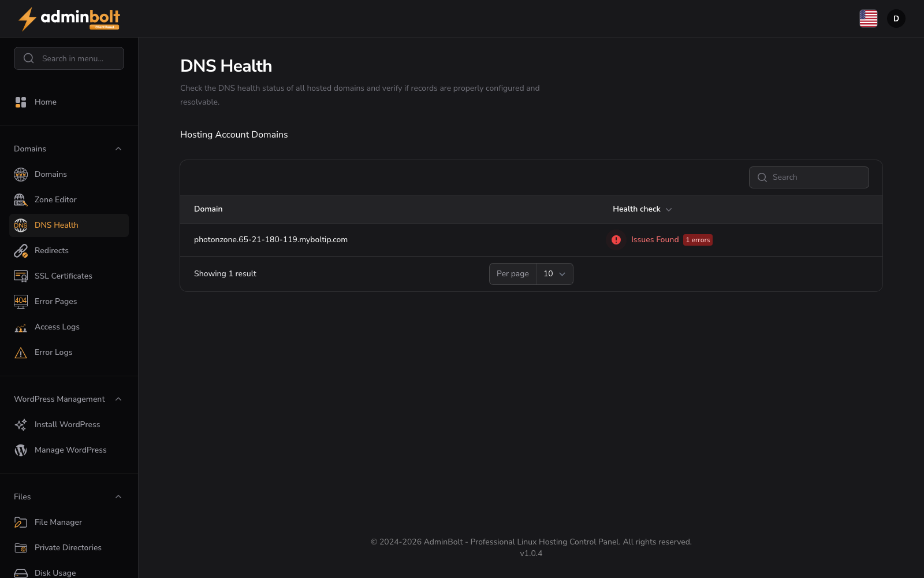Select the DNS Health menu item
The width and height of the screenshot is (924, 578).
coord(69,225)
